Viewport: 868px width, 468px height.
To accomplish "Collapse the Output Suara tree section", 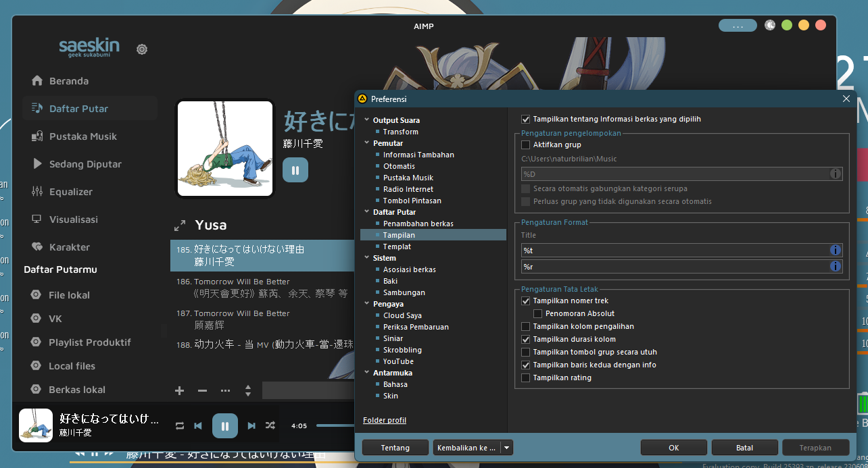I will [366, 120].
